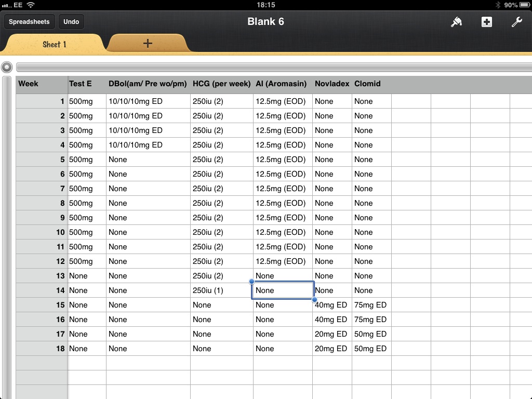Select the DBol(am/ Pre wo/pm) header cell
Viewport: 532px width, 399px height.
[148, 84]
